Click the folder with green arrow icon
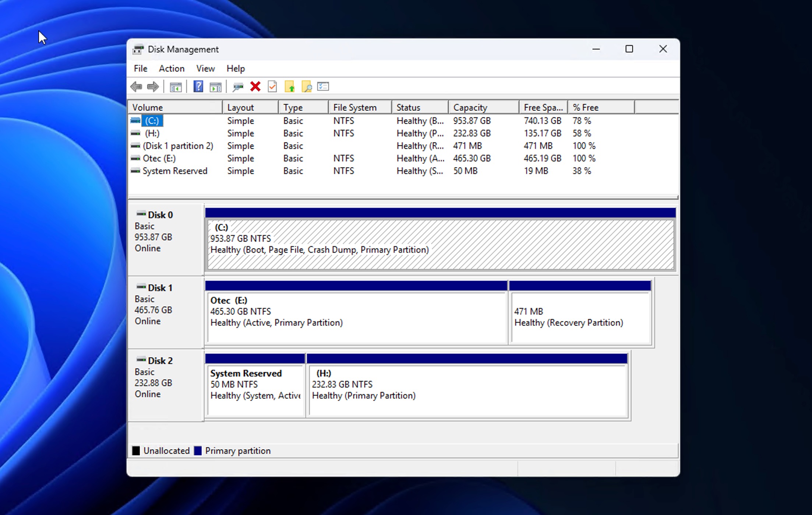 click(290, 87)
